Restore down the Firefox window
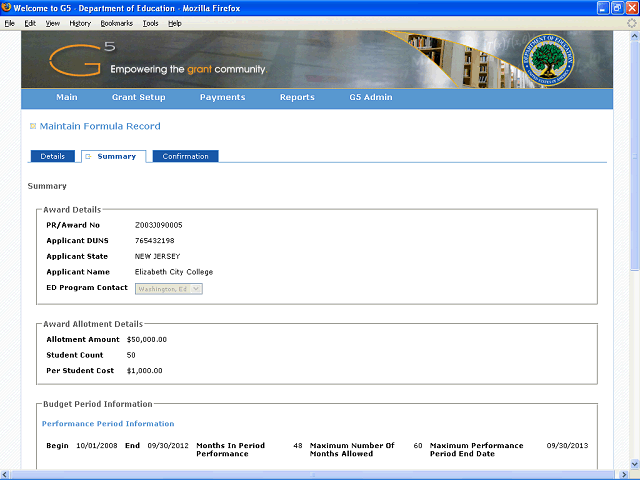This screenshot has height=480, width=640. tap(617, 8)
